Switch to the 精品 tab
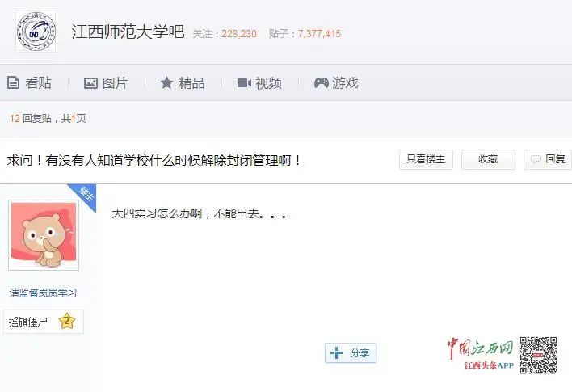The width and height of the screenshot is (572, 392). [x=183, y=83]
